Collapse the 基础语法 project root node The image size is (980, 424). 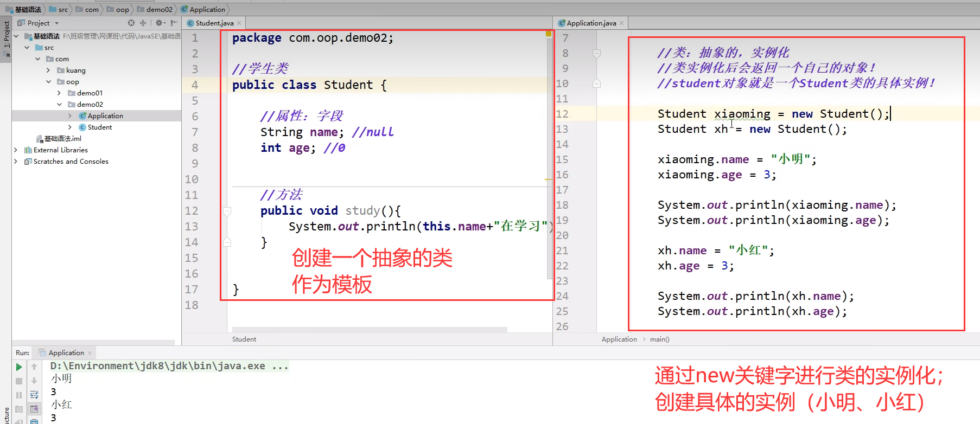pos(16,36)
